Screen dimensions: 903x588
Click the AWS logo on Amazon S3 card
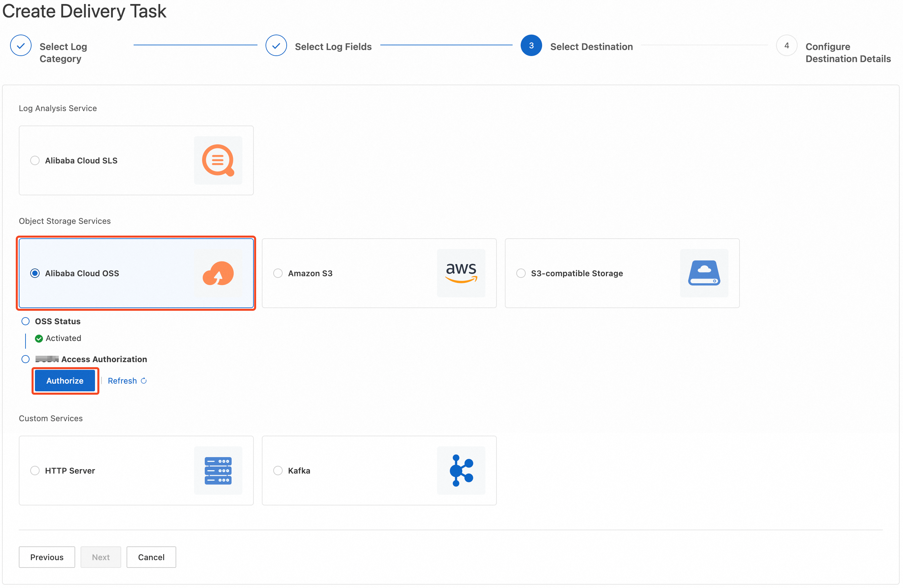[461, 273]
